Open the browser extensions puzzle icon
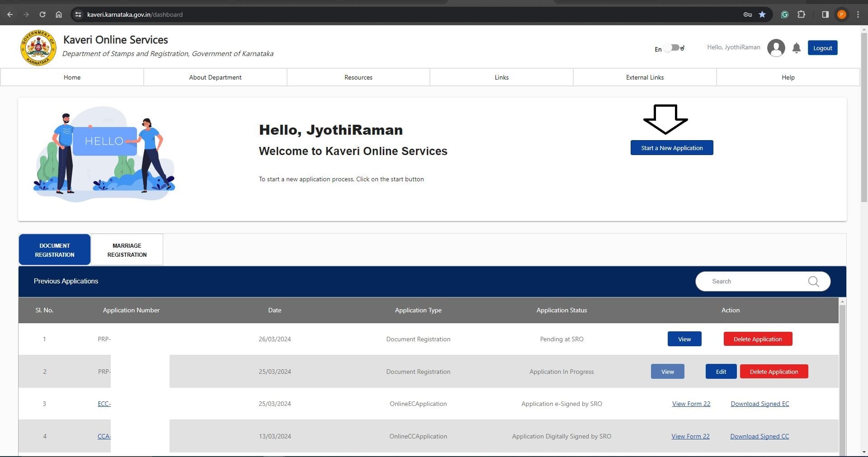The width and height of the screenshot is (868, 457). 801,14
